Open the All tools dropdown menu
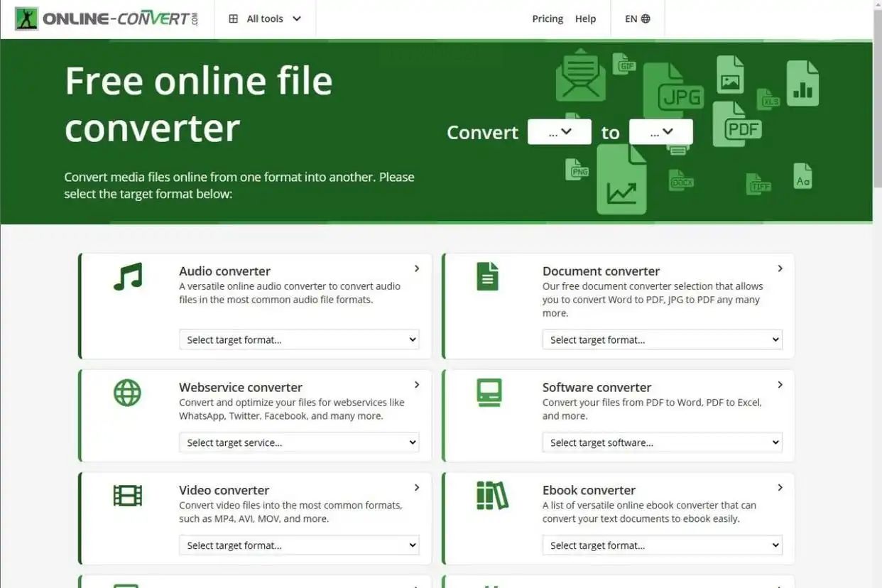This screenshot has height=588, width=882. click(x=265, y=19)
